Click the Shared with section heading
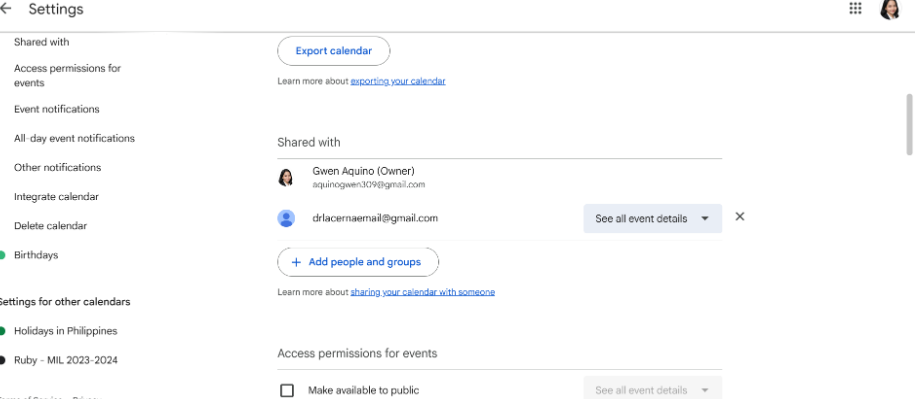Screen dimensions: 921x399 coord(308,142)
